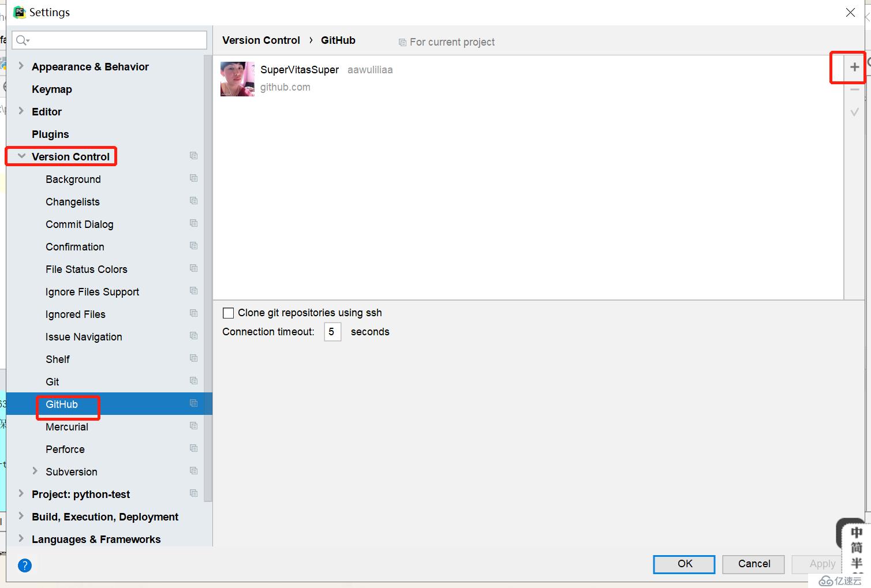Click the search magnifier icon
Viewport: 871px width, 588px height.
(23, 40)
